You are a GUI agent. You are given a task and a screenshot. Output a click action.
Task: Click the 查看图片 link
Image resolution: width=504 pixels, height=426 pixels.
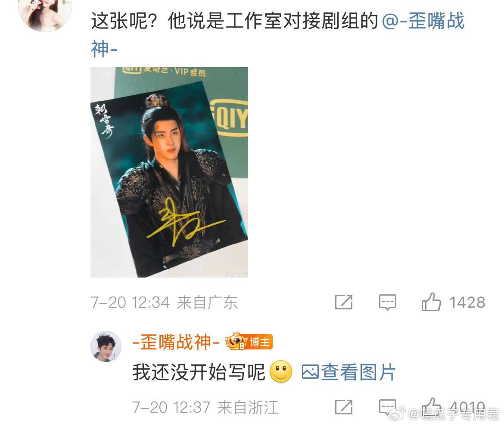358,372
